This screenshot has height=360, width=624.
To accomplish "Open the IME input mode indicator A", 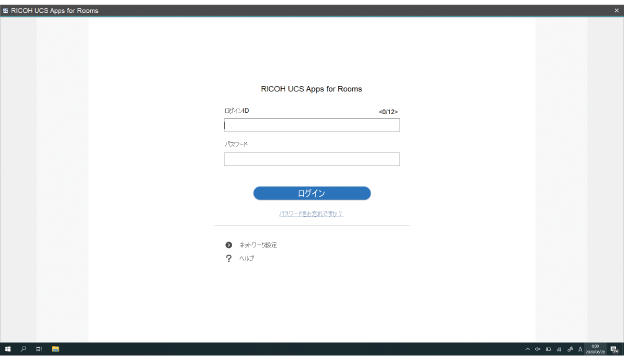I will pyautogui.click(x=580, y=349).
